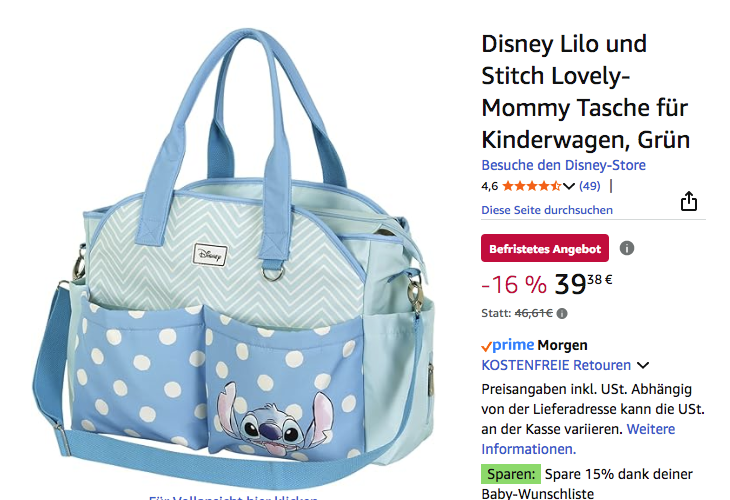
Task: Click info icon beside the Statt price
Action: click(562, 313)
